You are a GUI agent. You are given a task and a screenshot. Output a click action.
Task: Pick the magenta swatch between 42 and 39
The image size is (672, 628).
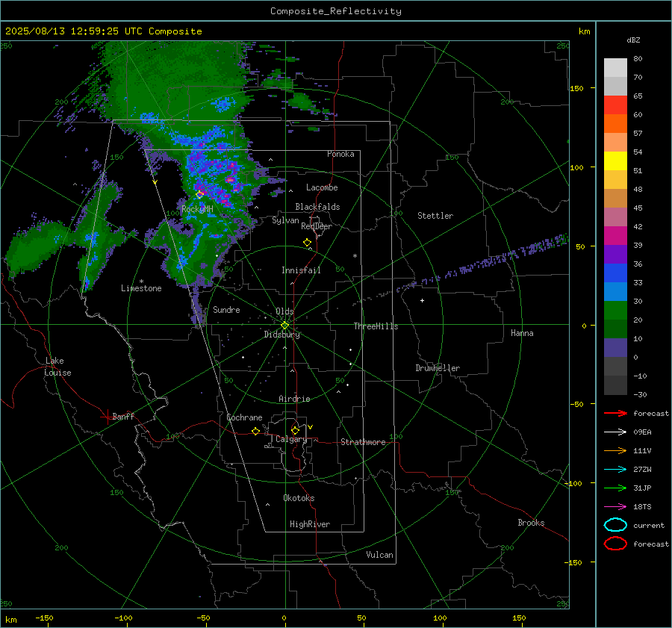pyautogui.click(x=615, y=235)
